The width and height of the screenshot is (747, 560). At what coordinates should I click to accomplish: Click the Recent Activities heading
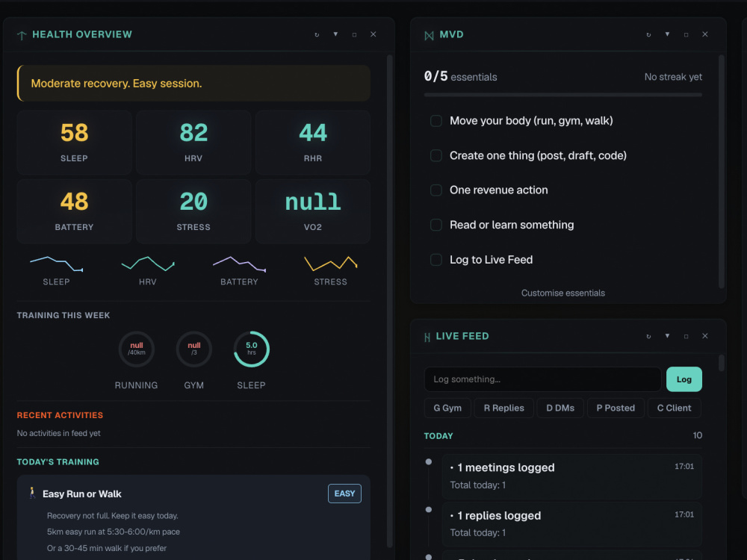click(60, 415)
